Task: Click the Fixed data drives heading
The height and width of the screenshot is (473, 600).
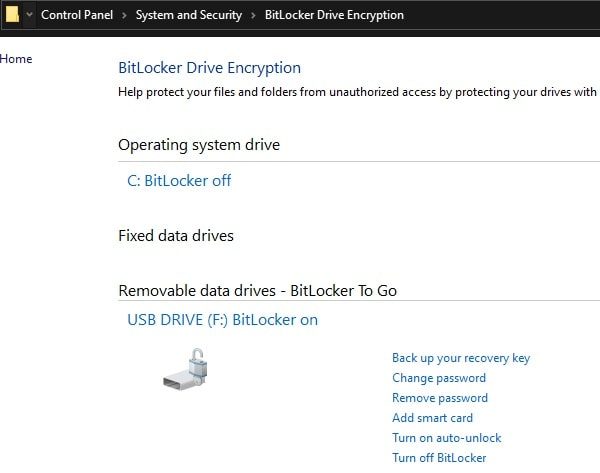Action: point(176,236)
